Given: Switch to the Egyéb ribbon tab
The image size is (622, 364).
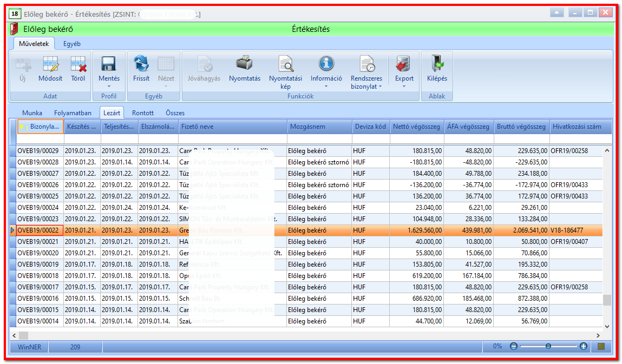Looking at the screenshot, I should [72, 44].
